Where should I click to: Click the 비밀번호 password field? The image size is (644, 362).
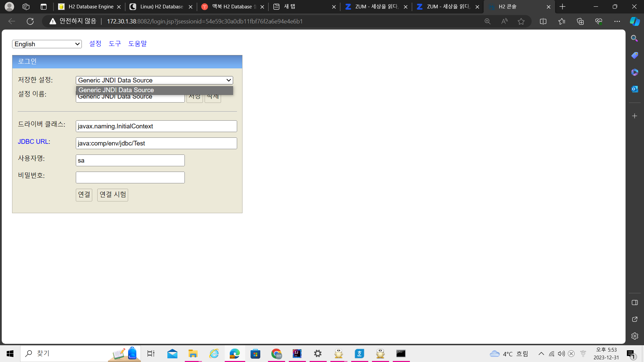click(x=130, y=178)
